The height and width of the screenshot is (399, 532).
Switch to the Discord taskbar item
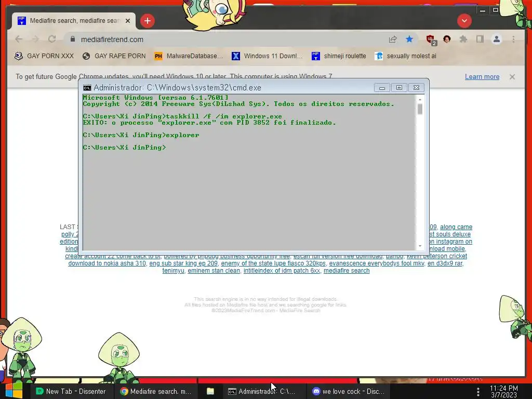[x=349, y=392]
